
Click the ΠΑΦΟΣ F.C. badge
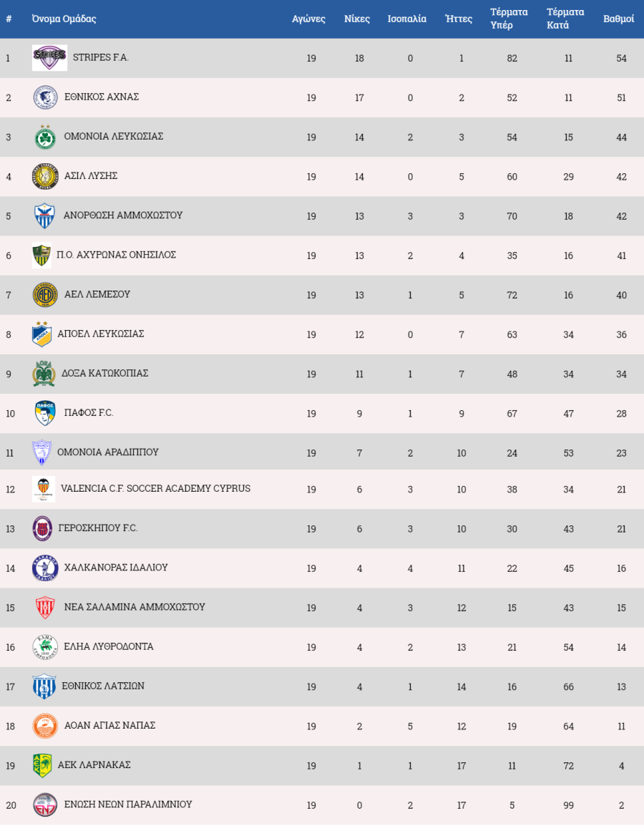click(x=45, y=414)
